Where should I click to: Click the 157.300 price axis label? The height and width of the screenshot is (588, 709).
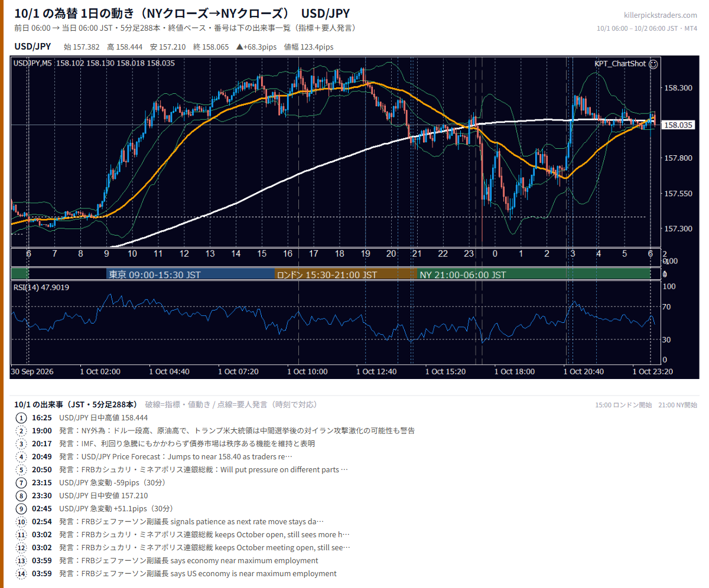[678, 228]
